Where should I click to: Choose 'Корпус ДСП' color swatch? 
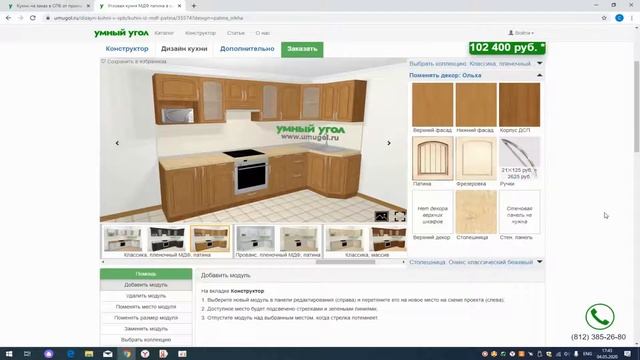point(519,104)
